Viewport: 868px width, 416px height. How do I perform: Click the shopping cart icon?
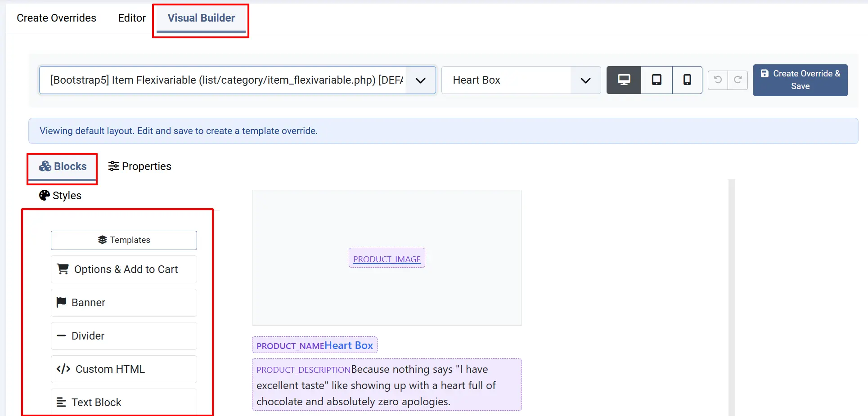[63, 269]
